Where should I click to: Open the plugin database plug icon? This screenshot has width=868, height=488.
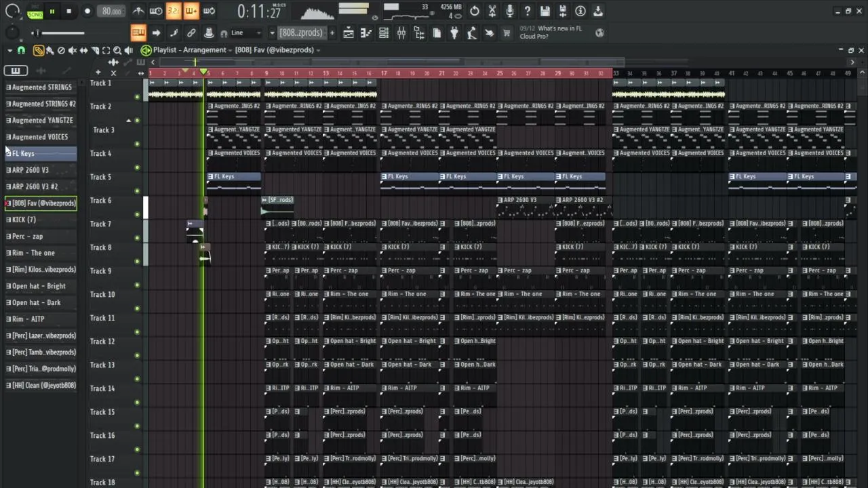coord(454,33)
